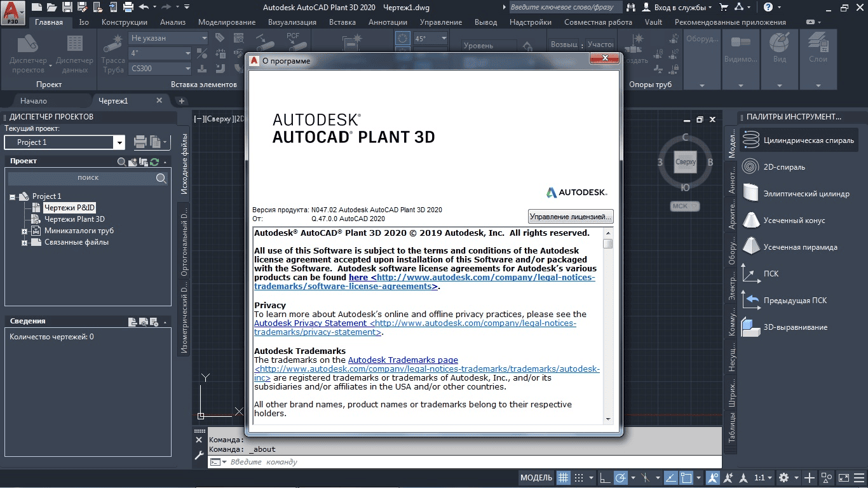Select the Чертежи Plant 3D tree item

74,219
